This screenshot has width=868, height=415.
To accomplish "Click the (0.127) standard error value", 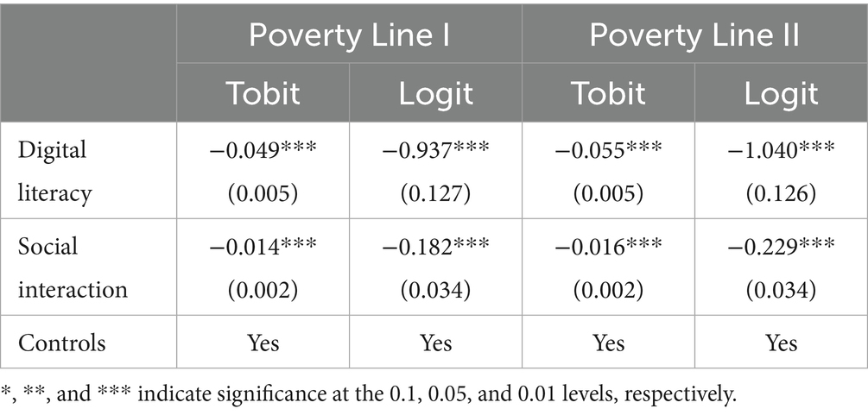I will (x=435, y=192).
